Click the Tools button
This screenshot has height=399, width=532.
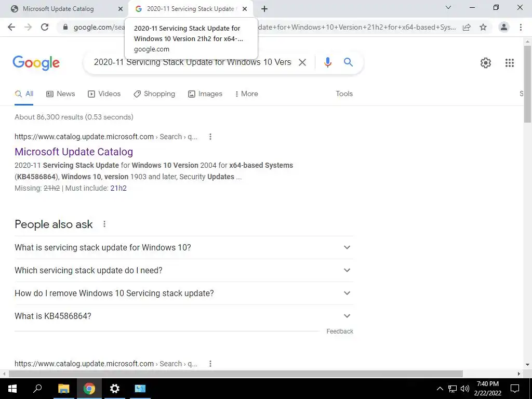click(344, 94)
